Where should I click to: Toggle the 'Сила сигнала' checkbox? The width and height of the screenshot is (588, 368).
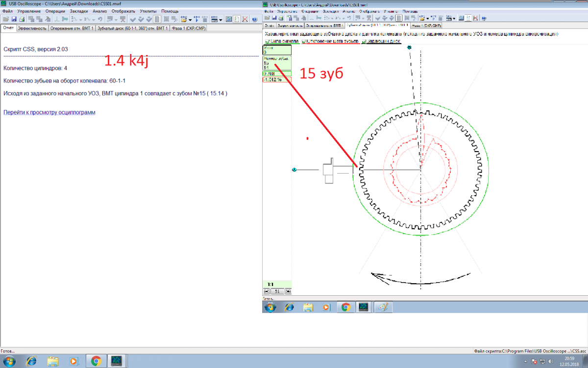267,42
